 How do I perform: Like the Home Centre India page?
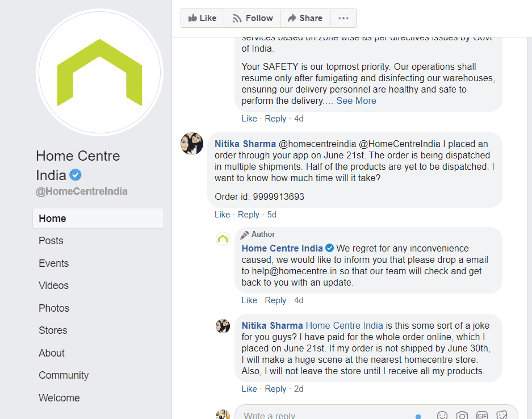pyautogui.click(x=202, y=18)
